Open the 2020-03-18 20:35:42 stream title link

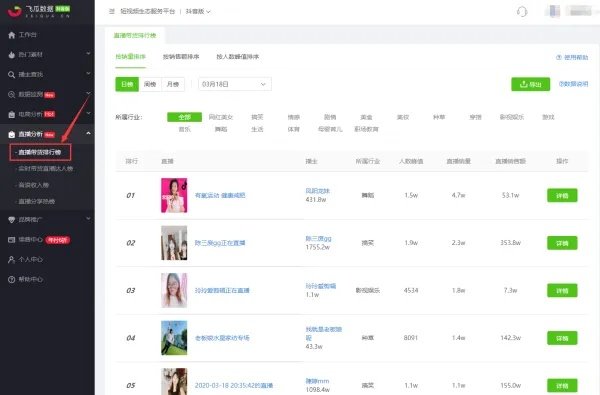(234, 385)
